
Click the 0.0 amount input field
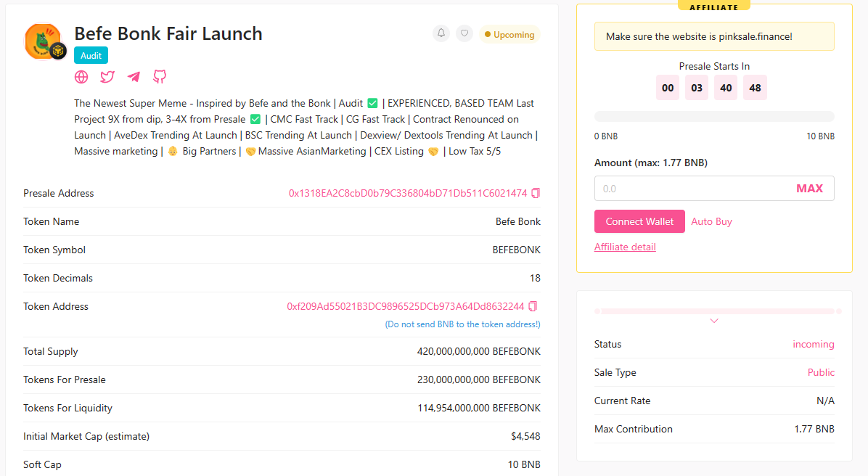pyautogui.click(x=689, y=188)
